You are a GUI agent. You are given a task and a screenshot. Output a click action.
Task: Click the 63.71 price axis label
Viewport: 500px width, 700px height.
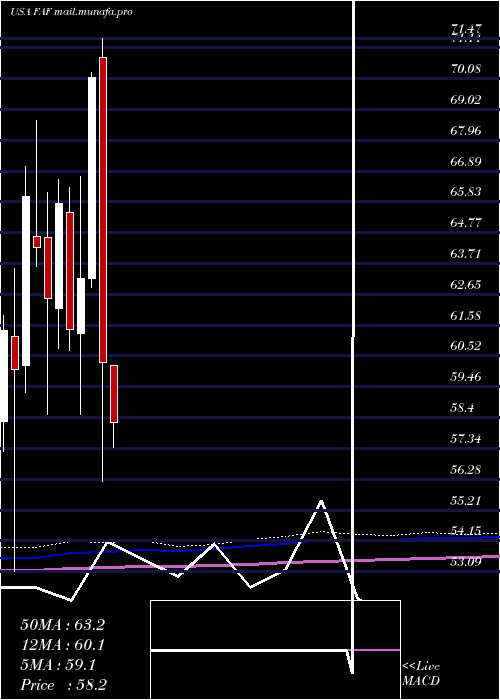(466, 254)
